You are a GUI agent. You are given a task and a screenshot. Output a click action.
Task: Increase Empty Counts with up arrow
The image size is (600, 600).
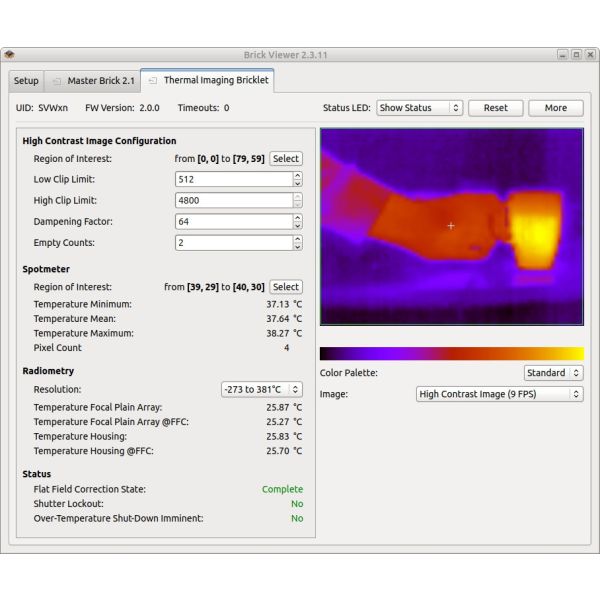click(298, 239)
